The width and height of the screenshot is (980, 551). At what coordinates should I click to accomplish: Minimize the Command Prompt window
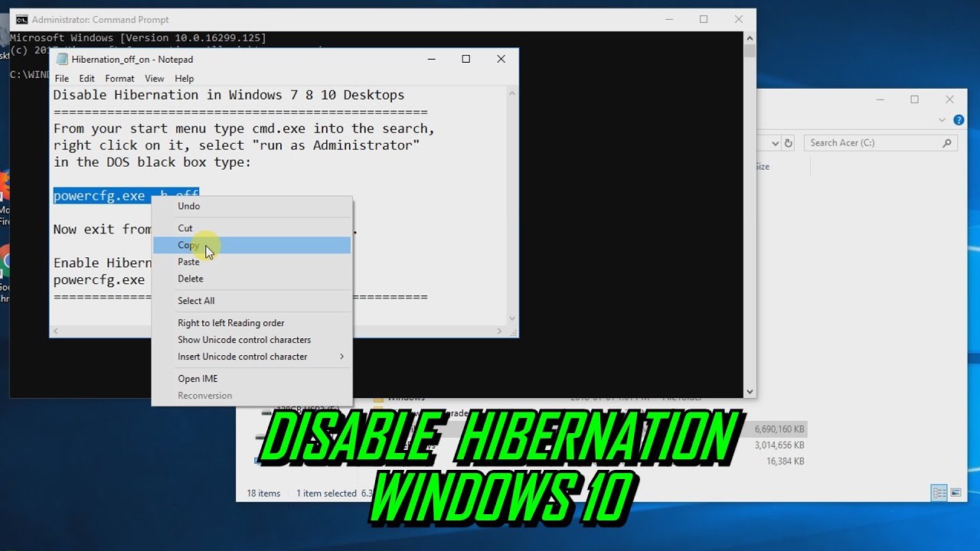[x=668, y=19]
